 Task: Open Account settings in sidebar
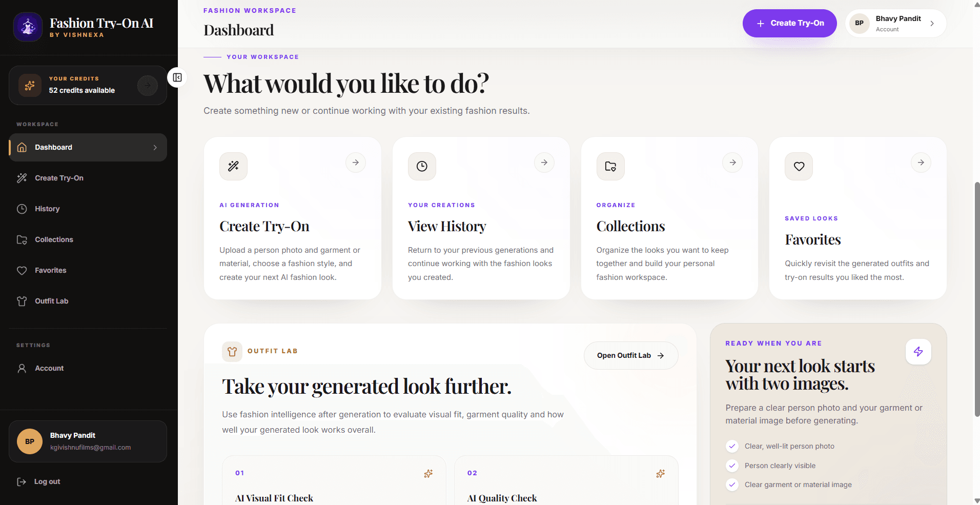[x=88, y=368]
